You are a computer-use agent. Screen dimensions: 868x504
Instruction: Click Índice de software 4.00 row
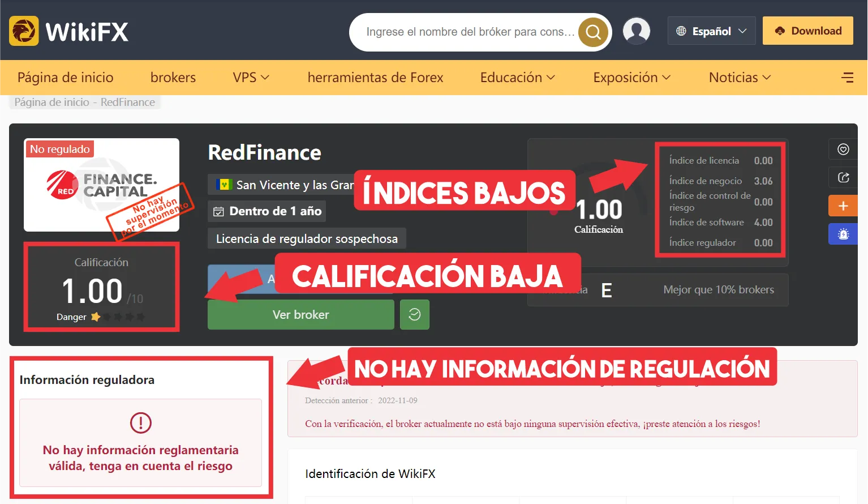(x=721, y=222)
